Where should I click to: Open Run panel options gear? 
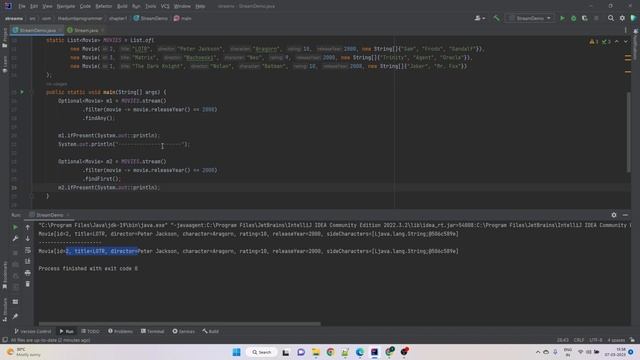click(614, 215)
